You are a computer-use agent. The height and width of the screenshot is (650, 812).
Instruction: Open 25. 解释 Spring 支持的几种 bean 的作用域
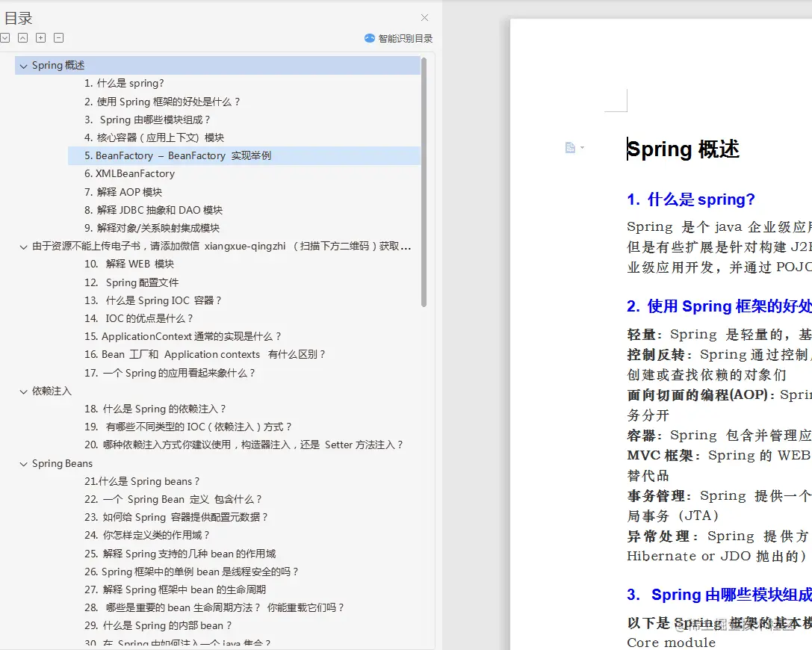(x=180, y=554)
